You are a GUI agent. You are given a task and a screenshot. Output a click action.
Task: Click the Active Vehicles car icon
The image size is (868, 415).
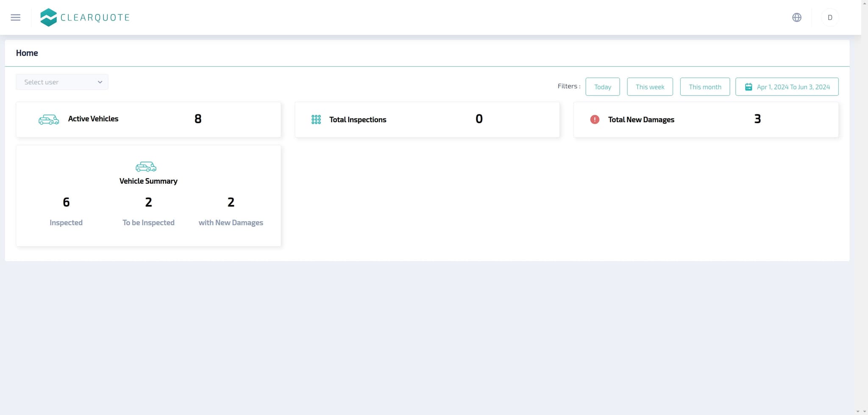click(x=48, y=119)
